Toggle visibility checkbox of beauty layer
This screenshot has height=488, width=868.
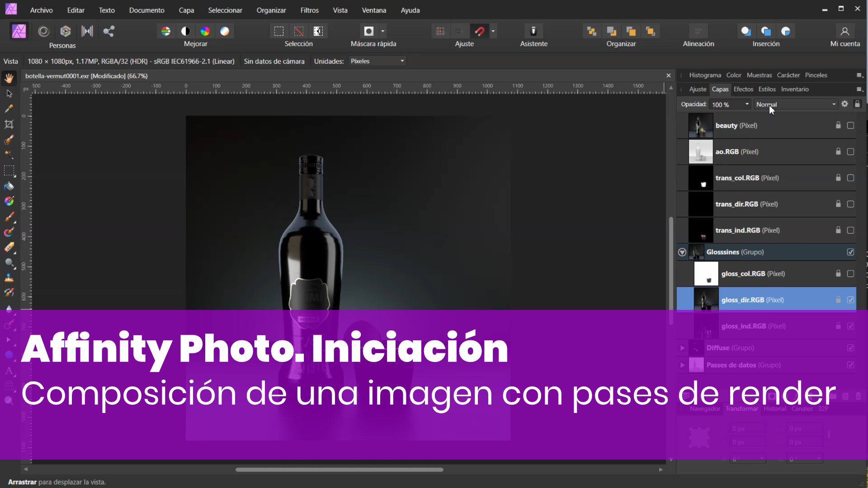[x=850, y=126]
